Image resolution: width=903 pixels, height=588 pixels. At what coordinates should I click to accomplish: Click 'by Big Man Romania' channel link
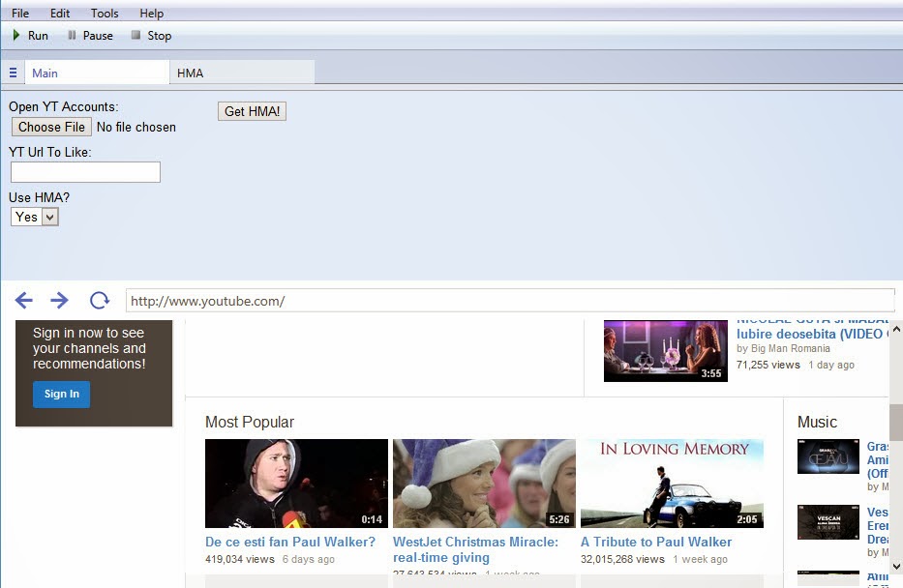(x=783, y=349)
